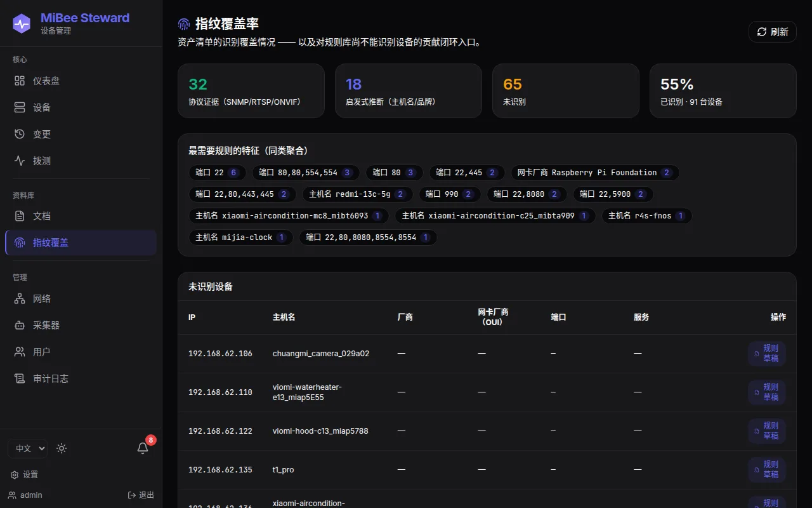This screenshot has height=508, width=812.
Task: Click the 55% 已识别 stat card
Action: (x=723, y=91)
